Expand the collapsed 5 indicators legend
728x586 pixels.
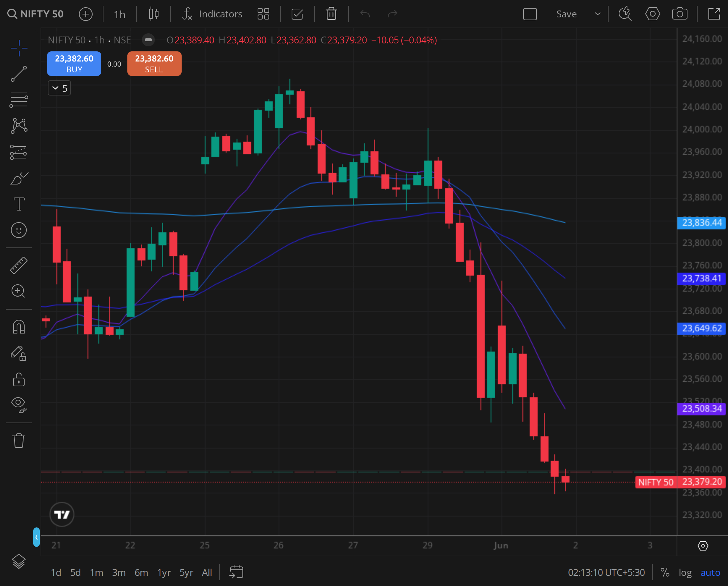[59, 88]
